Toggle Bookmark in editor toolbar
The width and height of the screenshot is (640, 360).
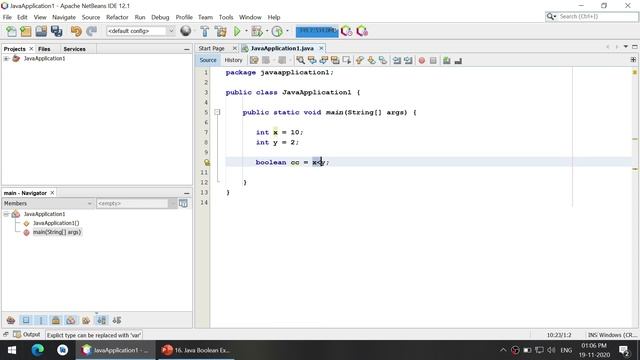383,60
